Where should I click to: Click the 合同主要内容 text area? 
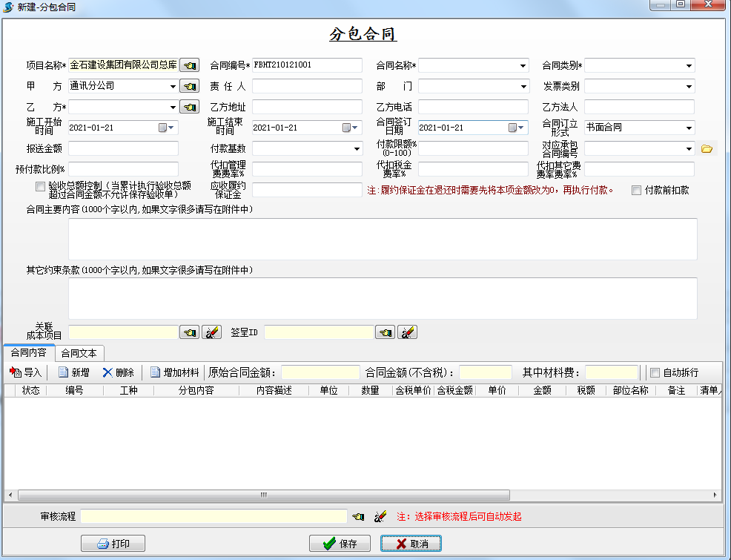coord(383,239)
